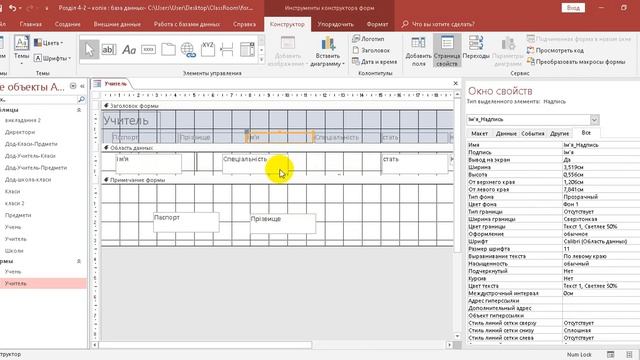
Task: Click the vertical scrollbar down arrow of form
Action: (x=457, y=336)
